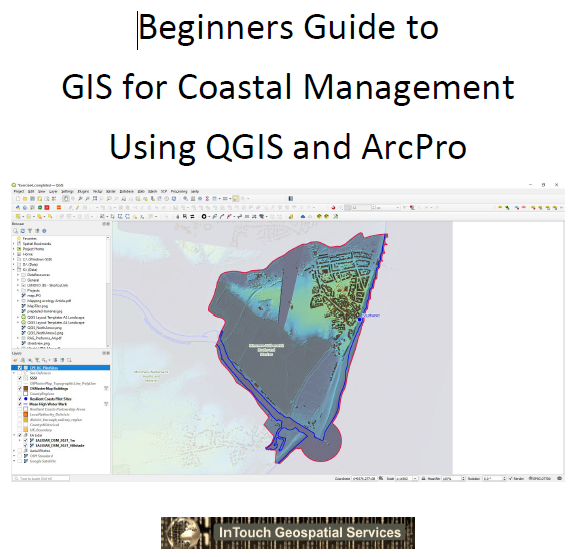Open the Project menu in QGIS
The width and height of the screenshot is (580, 557).
(x=19, y=191)
